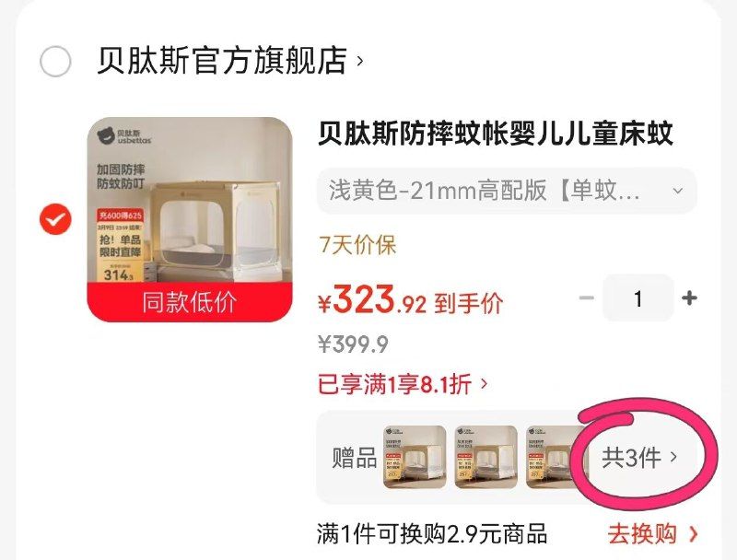Select the 贝肽斯官方旗舰店 store checkbox

point(55,61)
